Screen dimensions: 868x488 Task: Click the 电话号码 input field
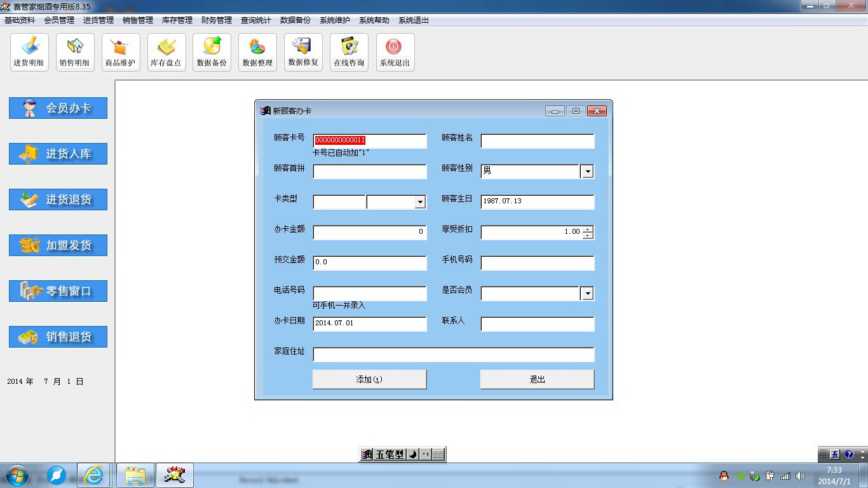coord(370,294)
